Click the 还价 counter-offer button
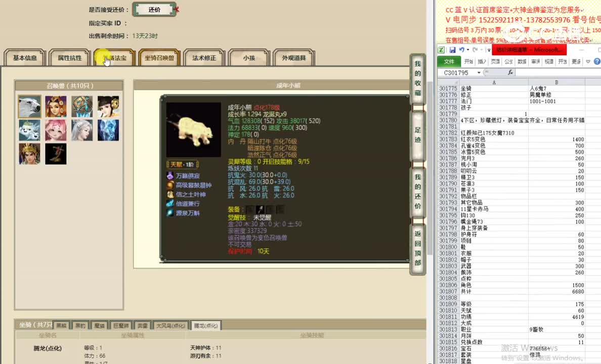 [154, 10]
